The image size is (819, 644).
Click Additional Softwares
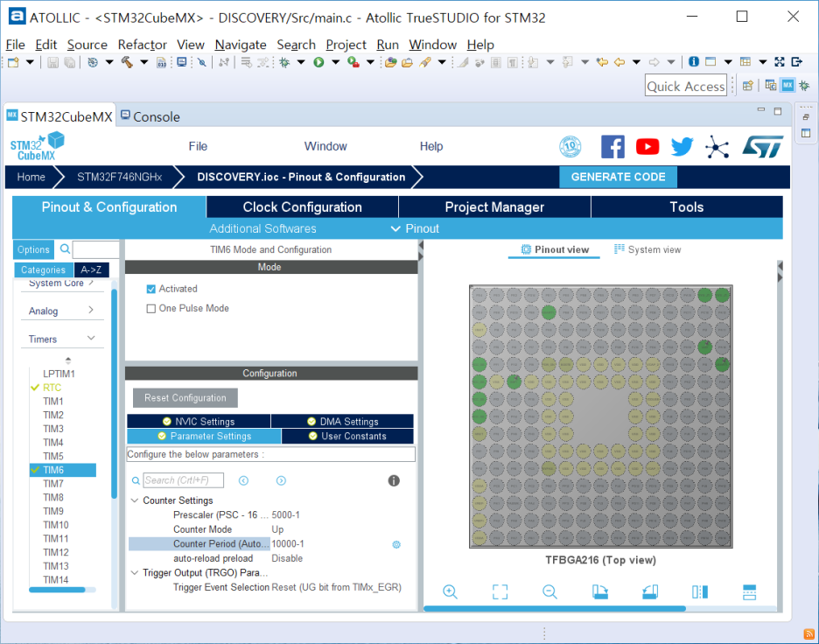click(x=262, y=228)
